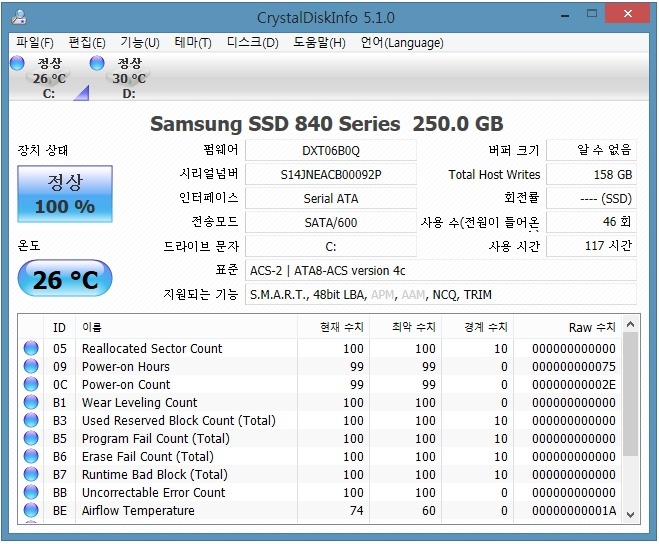This screenshot has height=544, width=659.
Task: Open the 디스크(D) menu
Action: pyautogui.click(x=253, y=42)
